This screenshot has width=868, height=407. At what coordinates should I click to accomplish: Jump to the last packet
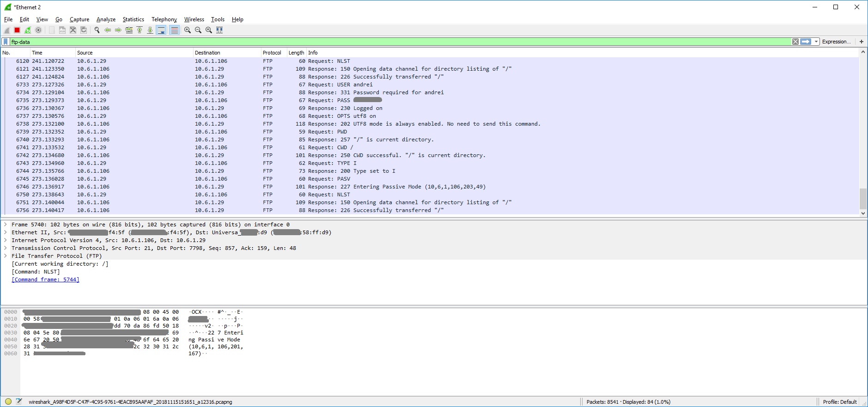click(x=150, y=30)
